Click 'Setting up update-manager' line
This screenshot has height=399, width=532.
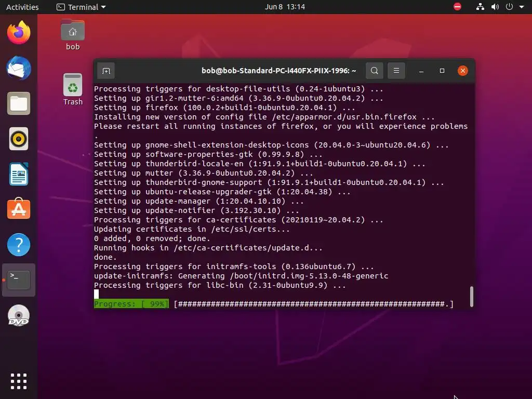tap(199, 201)
